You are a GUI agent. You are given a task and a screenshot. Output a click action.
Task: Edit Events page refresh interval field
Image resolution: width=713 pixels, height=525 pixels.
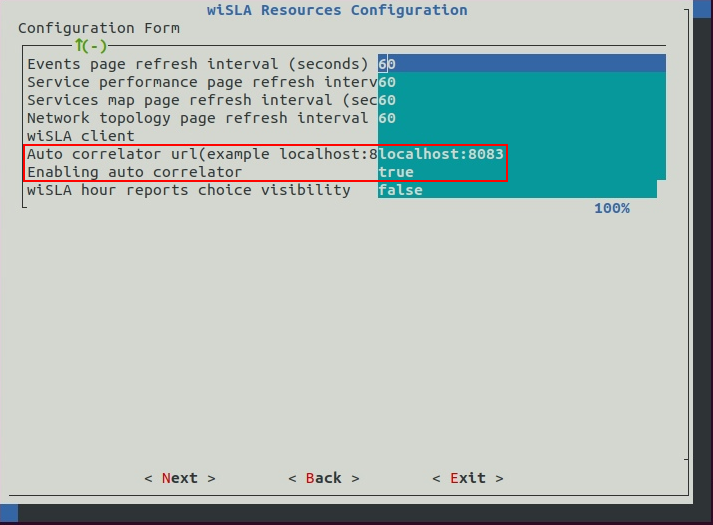[x=522, y=64]
